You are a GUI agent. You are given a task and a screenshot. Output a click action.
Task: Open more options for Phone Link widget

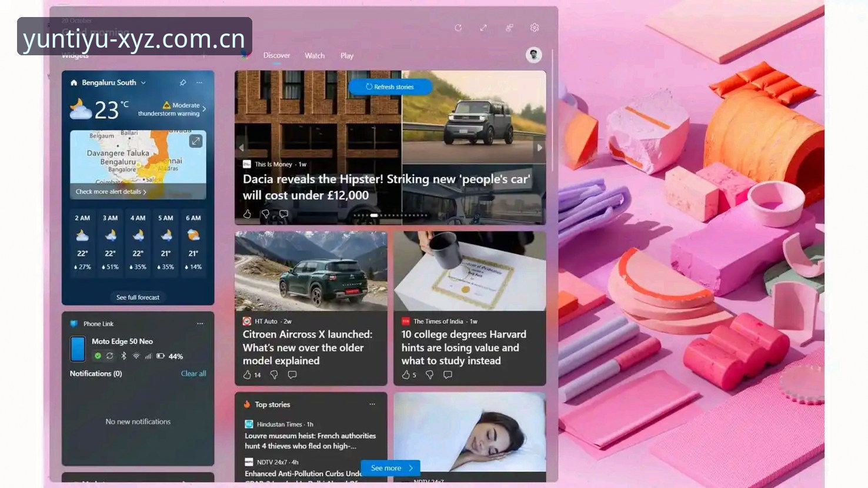pyautogui.click(x=200, y=323)
